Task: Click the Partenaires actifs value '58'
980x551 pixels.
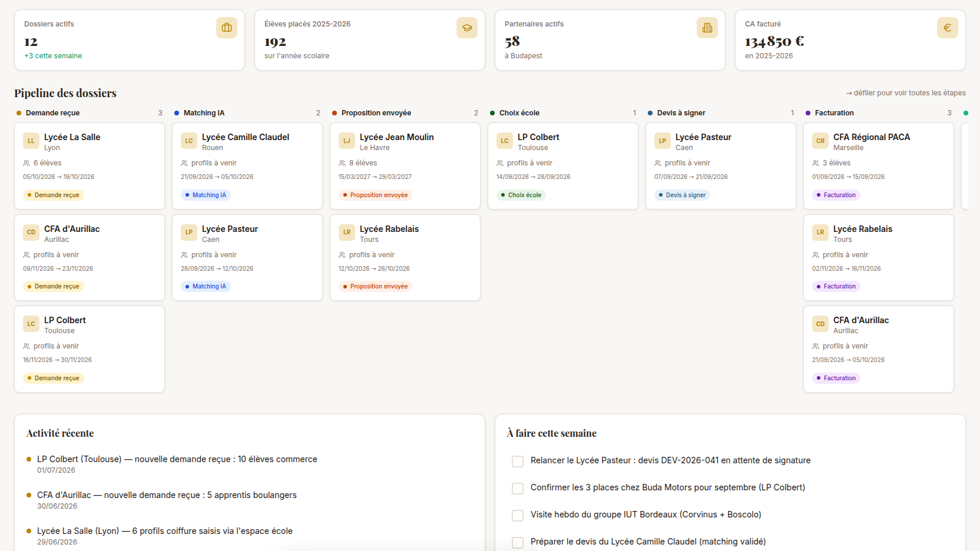Action: tap(512, 42)
